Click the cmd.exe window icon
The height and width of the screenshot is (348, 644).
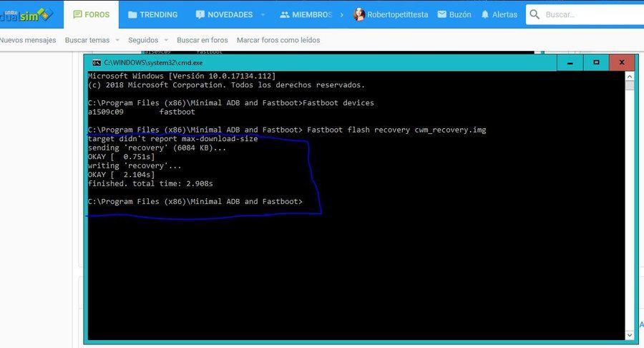[x=97, y=62]
